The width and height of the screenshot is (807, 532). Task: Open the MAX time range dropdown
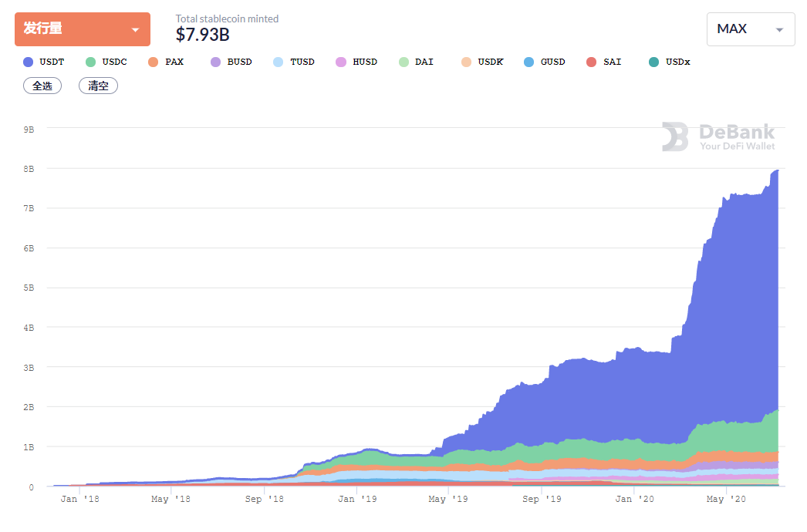coord(750,29)
